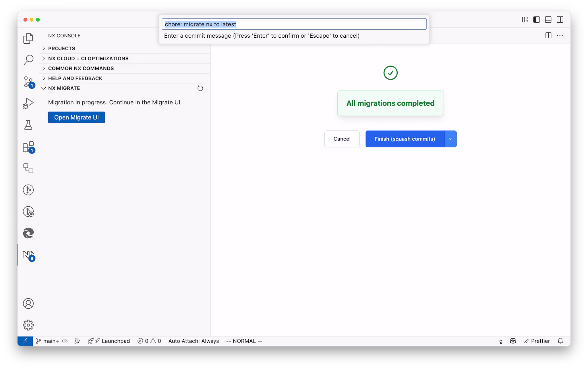Expand COMMON NX COMMANDS
This screenshot has width=588, height=369.
tap(81, 68)
